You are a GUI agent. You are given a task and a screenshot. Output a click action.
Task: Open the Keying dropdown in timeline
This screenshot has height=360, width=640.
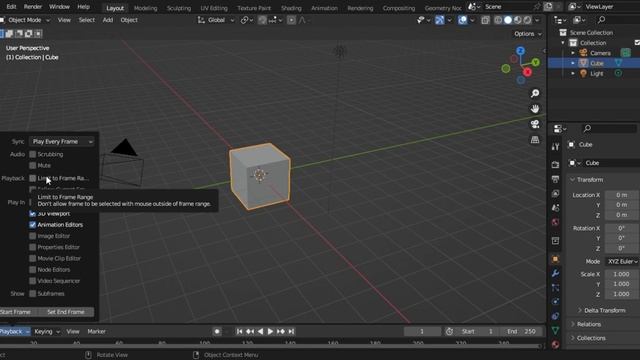click(x=47, y=331)
